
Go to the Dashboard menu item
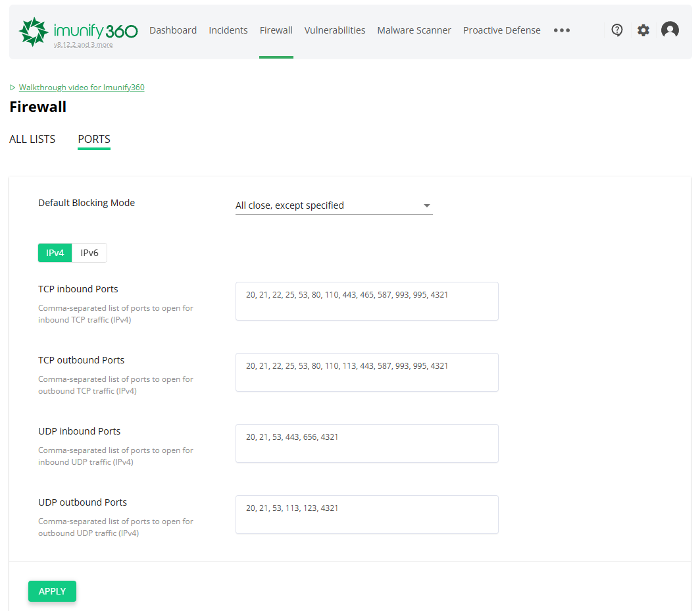click(x=173, y=30)
